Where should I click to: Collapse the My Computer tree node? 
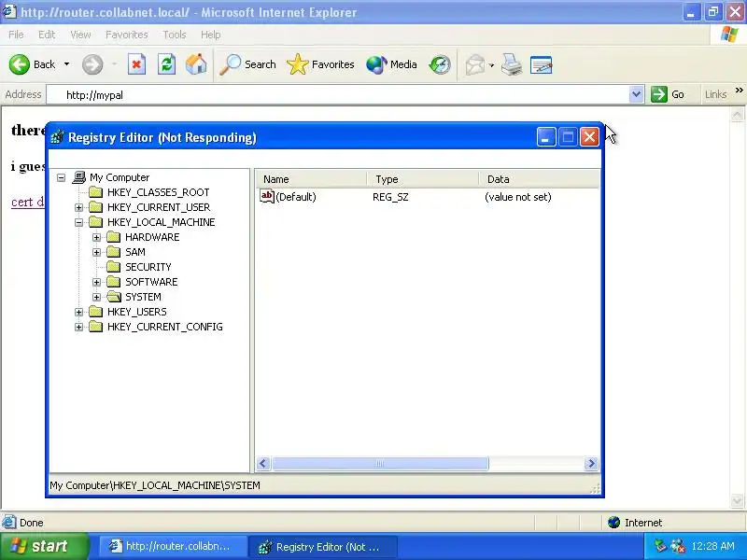(x=61, y=177)
